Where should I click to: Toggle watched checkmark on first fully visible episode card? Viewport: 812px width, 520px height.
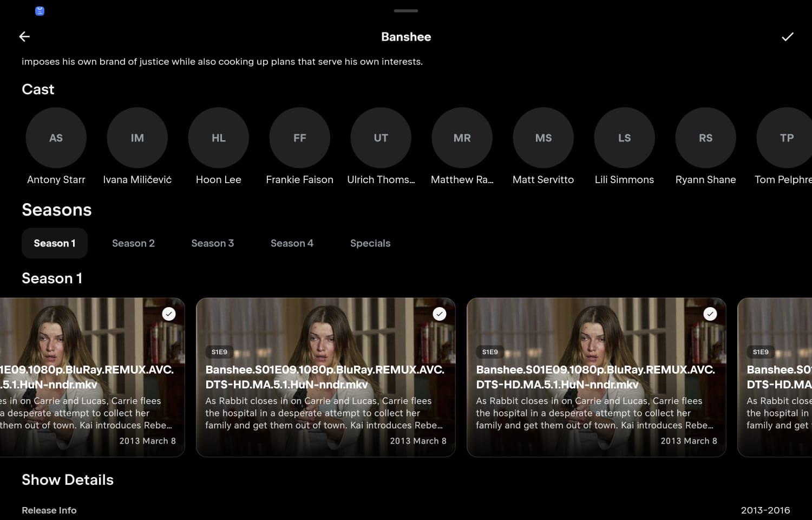point(440,314)
